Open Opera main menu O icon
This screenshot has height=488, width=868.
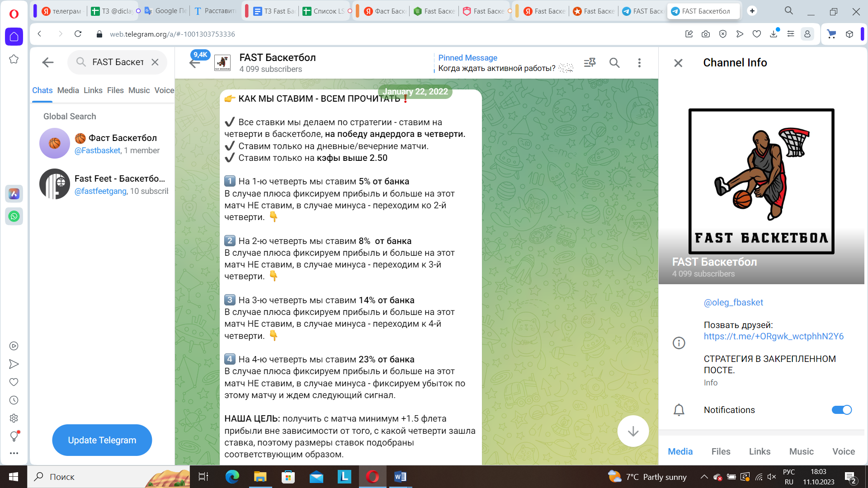(x=14, y=14)
